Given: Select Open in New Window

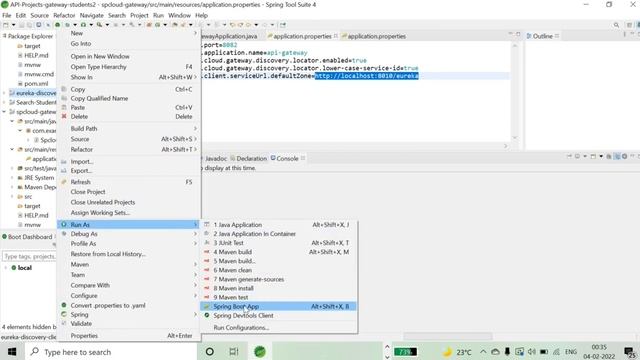Looking at the screenshot, I should tap(129, 56).
